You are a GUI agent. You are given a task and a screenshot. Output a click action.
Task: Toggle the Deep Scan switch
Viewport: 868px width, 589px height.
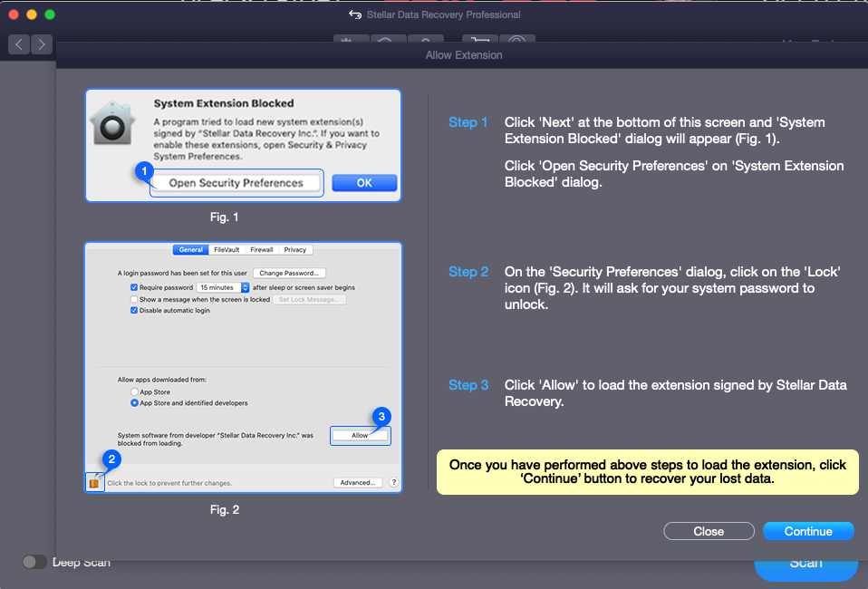point(34,562)
